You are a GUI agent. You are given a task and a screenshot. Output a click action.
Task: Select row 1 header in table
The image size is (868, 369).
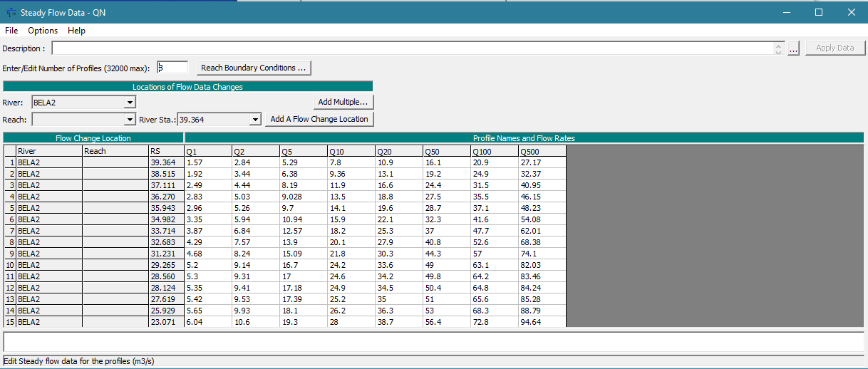(10, 162)
